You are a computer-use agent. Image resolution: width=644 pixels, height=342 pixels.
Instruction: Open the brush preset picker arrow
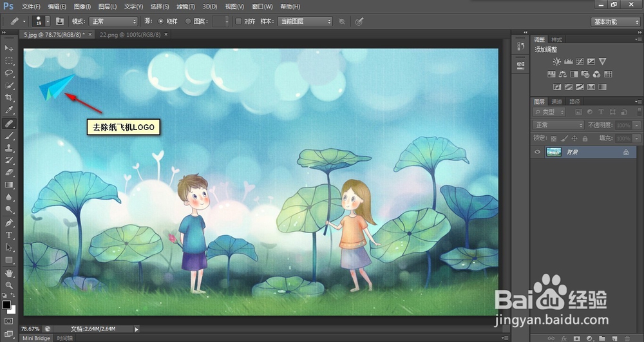click(x=48, y=21)
